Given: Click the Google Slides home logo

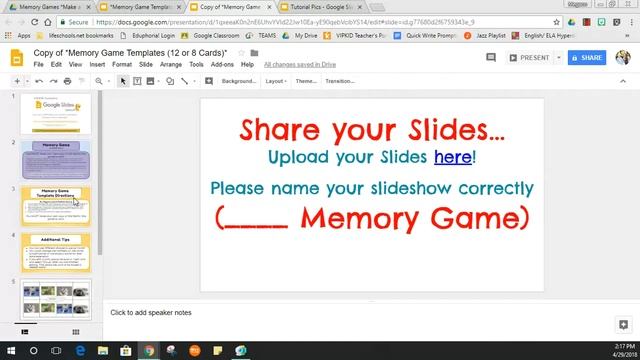Looking at the screenshot, I should pyautogui.click(x=17, y=58).
